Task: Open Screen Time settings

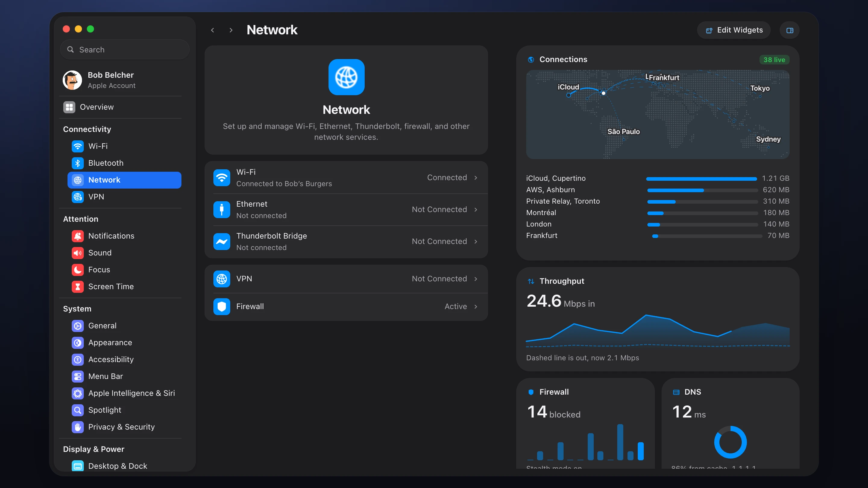Action: (124, 286)
